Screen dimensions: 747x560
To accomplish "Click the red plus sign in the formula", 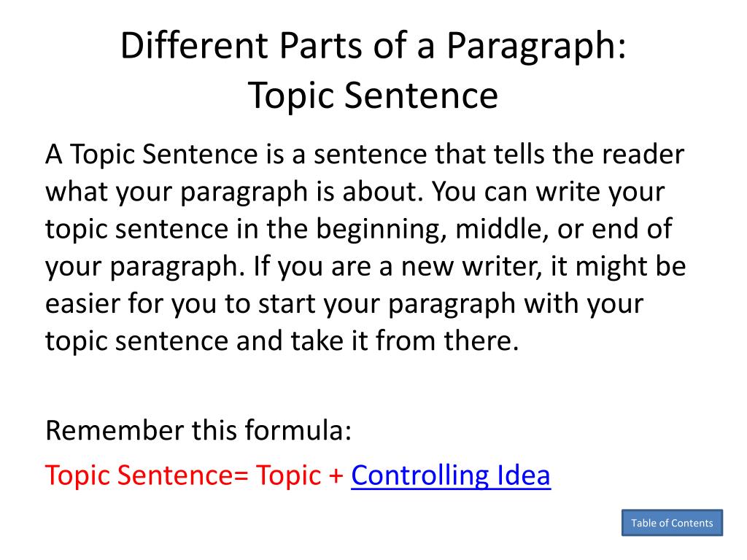I will pyautogui.click(x=336, y=476).
